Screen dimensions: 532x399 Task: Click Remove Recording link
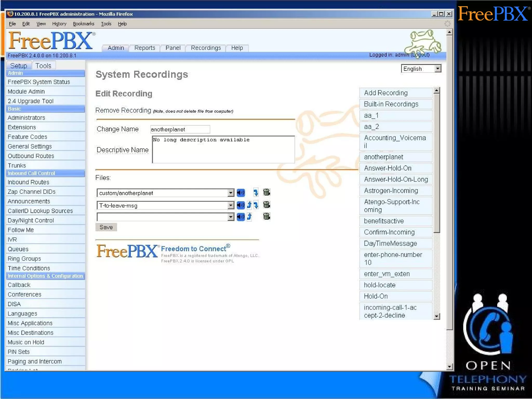123,111
